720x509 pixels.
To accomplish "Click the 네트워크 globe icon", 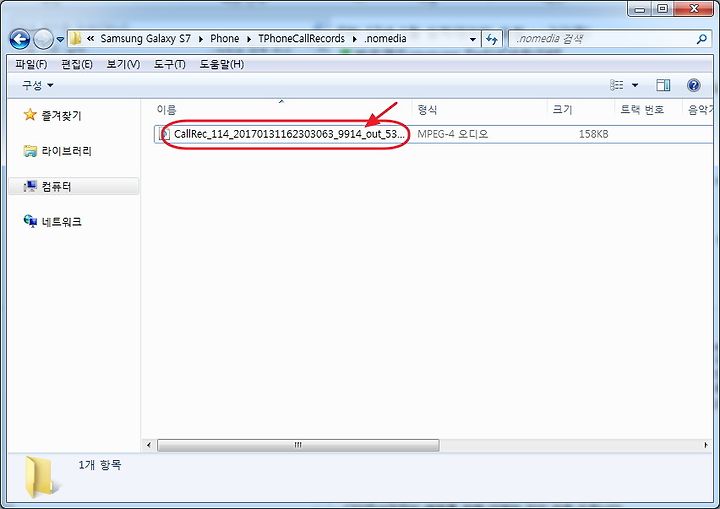I will (x=30, y=221).
